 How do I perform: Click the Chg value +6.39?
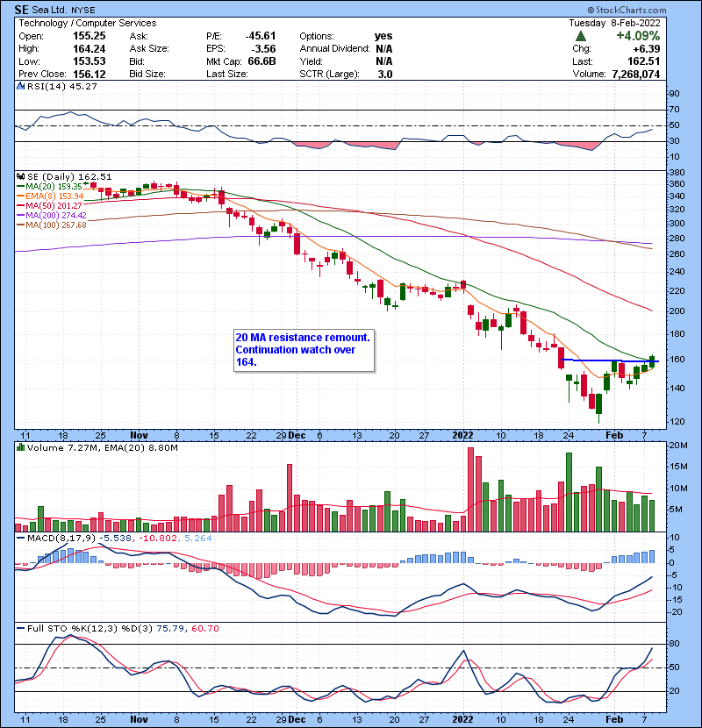tap(646, 49)
